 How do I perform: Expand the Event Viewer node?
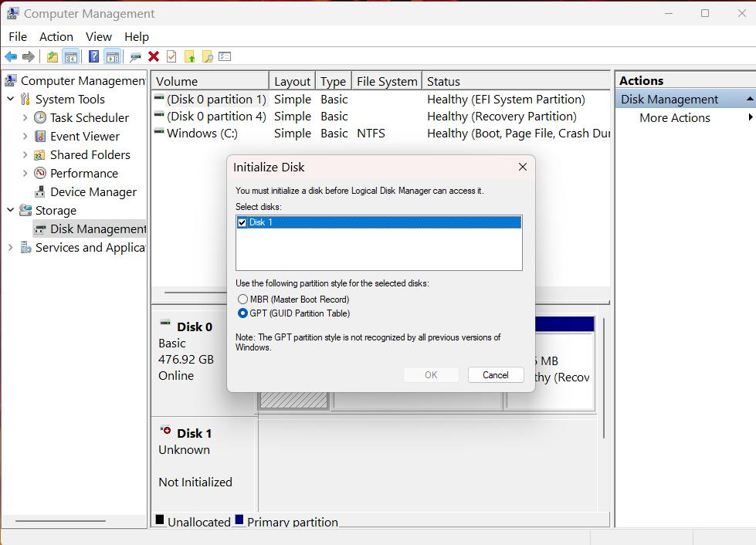point(25,137)
